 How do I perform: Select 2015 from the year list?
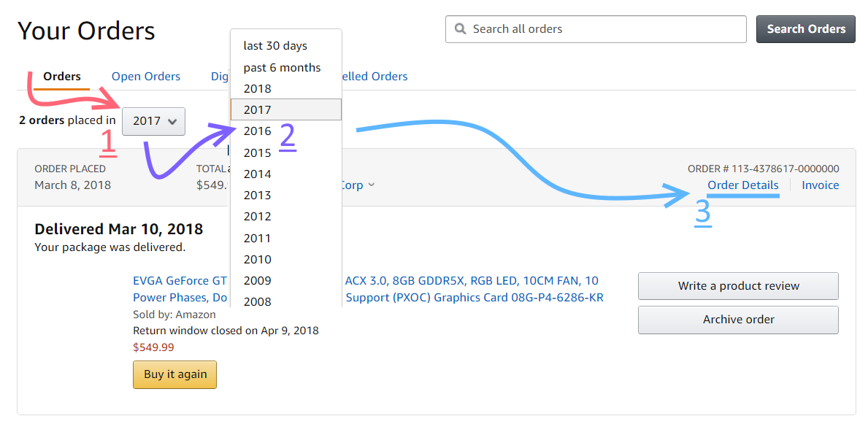point(258,153)
